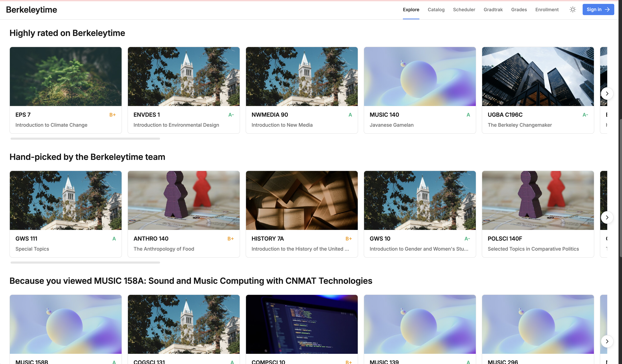Click the GWS 10 course code
Image resolution: width=622 pixels, height=364 pixels.
[380, 239]
